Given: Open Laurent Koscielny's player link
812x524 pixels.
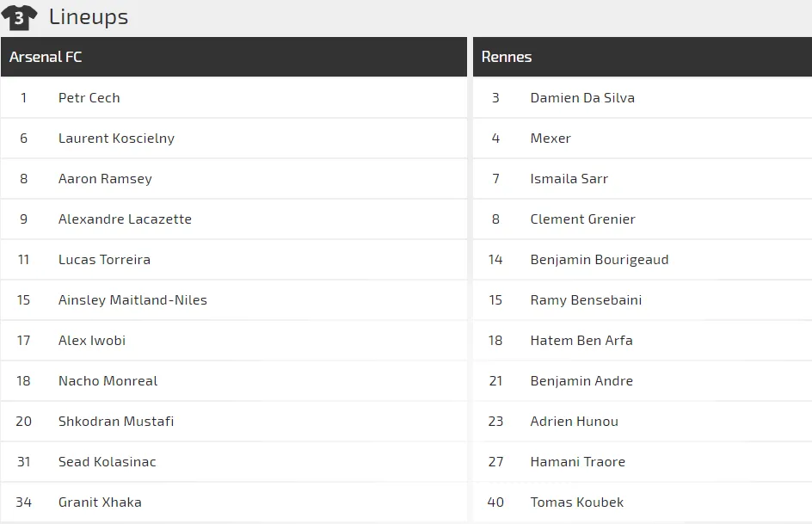Looking at the screenshot, I should point(116,139).
